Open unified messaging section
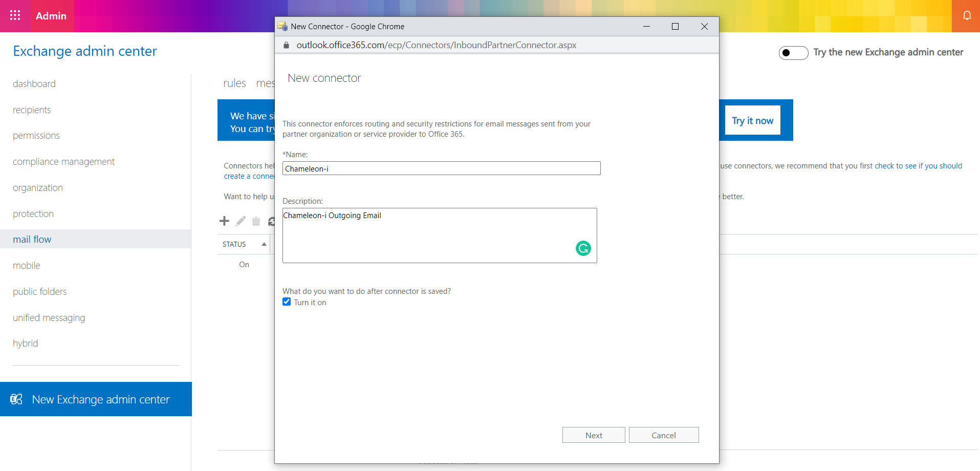This screenshot has width=980, height=471. click(49, 317)
